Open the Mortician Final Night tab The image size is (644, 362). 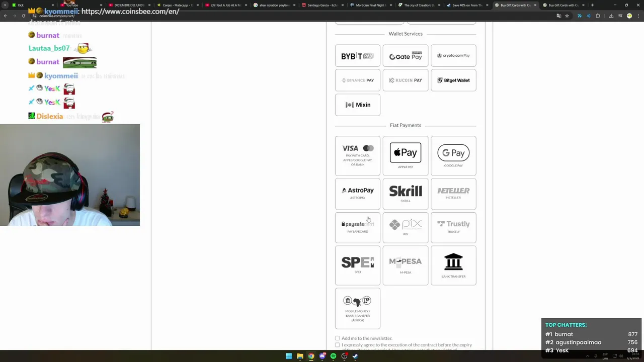tap(370, 5)
